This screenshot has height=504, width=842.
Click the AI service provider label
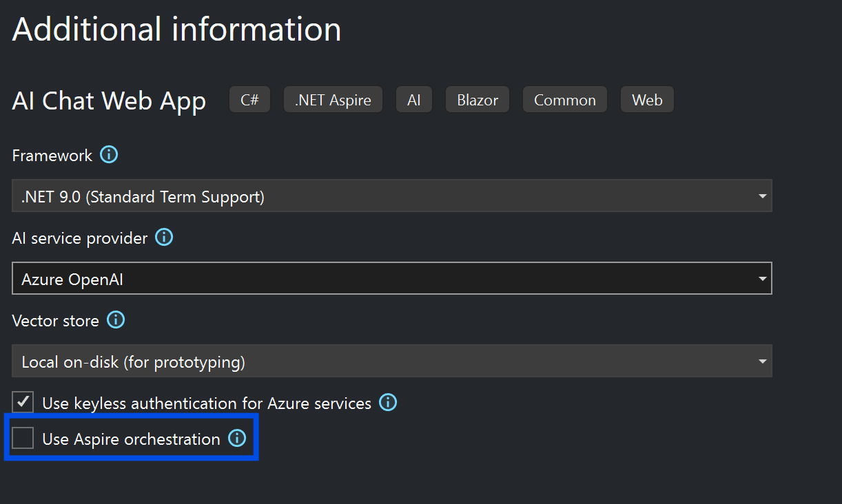pos(79,238)
